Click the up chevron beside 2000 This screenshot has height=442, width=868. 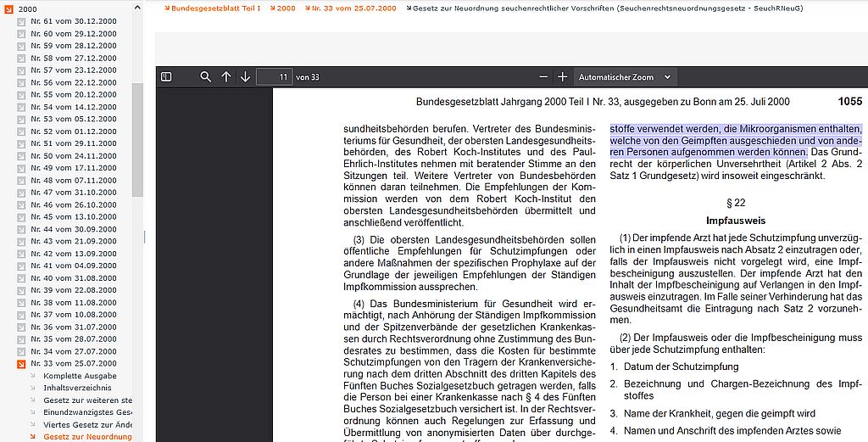pos(137,8)
